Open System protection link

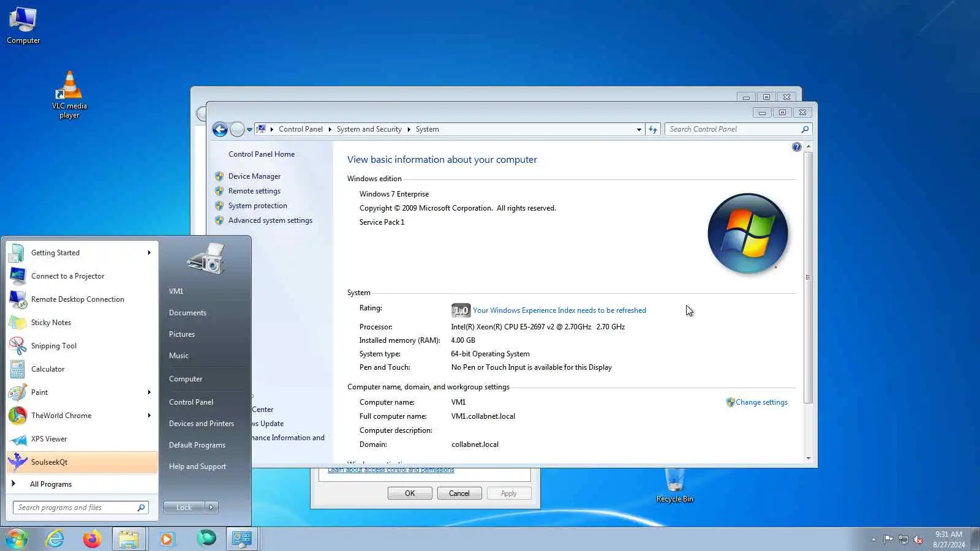coord(257,206)
